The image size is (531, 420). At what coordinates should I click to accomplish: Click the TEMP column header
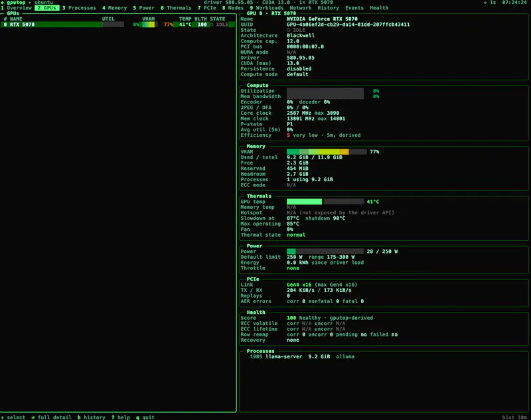[185, 19]
